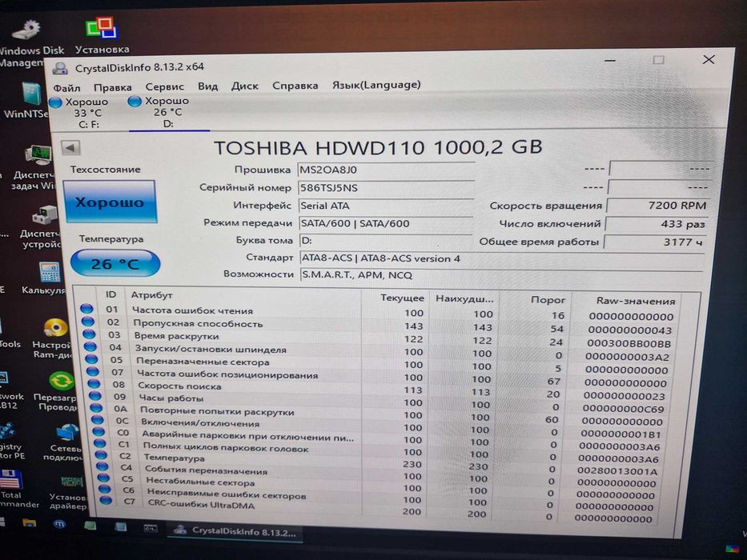
Task: Open the Диспетчер устройств desktop icon
Action: (x=41, y=226)
